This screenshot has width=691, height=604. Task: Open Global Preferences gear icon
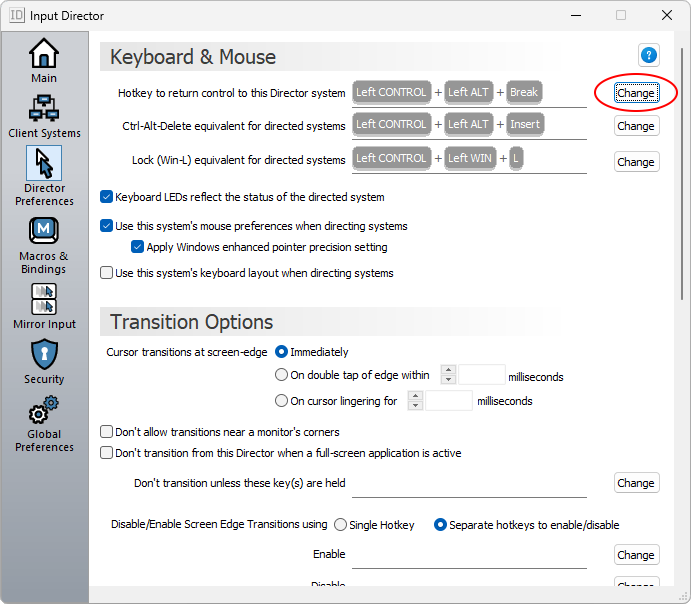click(x=44, y=423)
